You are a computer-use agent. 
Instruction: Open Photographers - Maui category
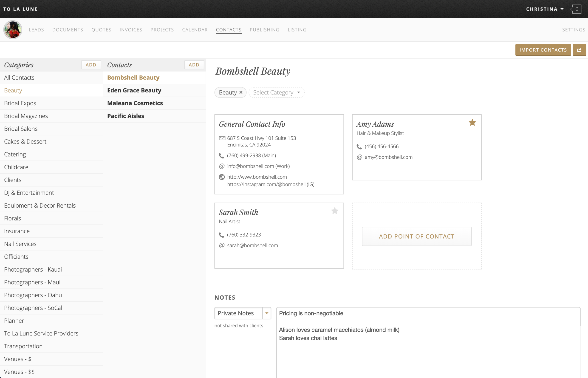point(51,282)
